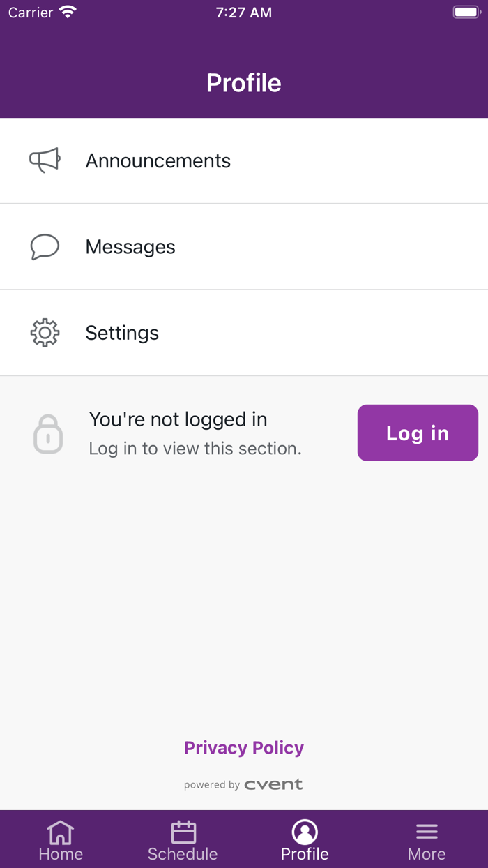488x868 pixels.
Task: Tap the gray padlock icon
Action: (48, 434)
